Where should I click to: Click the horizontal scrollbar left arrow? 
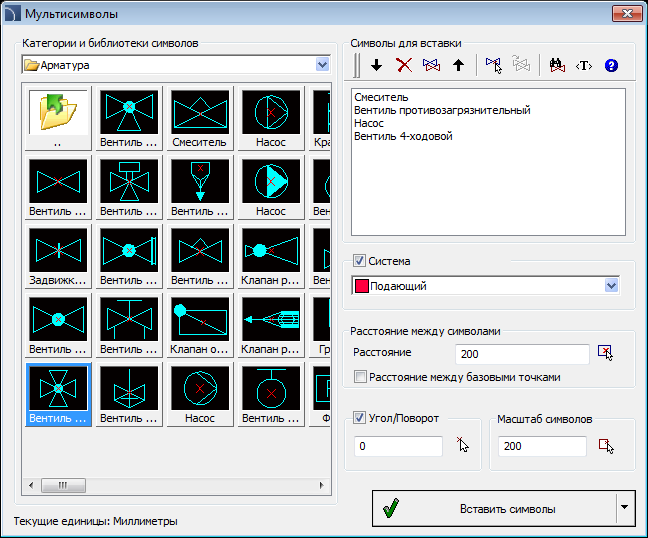coord(31,485)
